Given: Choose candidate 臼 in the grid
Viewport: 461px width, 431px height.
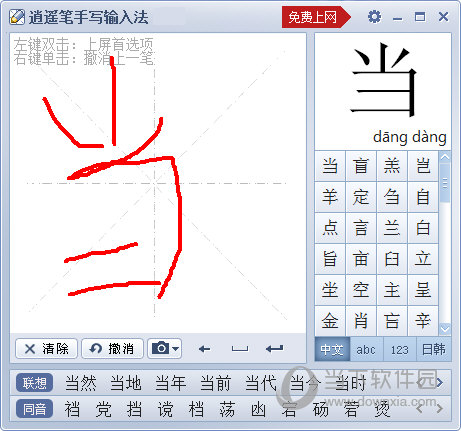Looking at the screenshot, I should [392, 259].
